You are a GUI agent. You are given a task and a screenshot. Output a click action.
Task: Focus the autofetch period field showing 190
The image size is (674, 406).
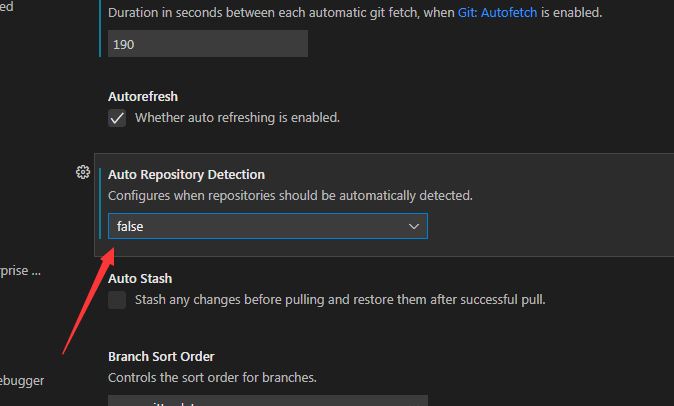pos(208,44)
